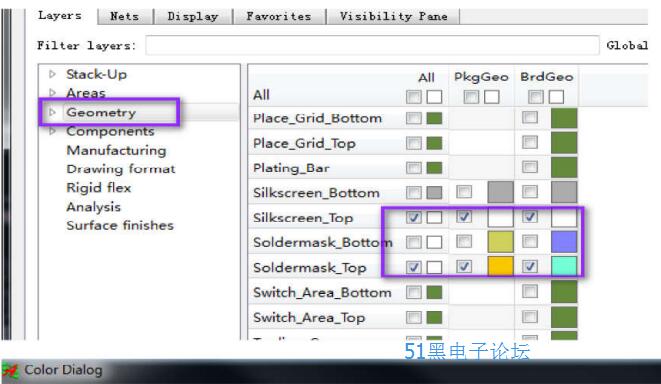The width and height of the screenshot is (661, 384).
Task: Expand the Geometry tree node arrow
Action: pos(52,112)
